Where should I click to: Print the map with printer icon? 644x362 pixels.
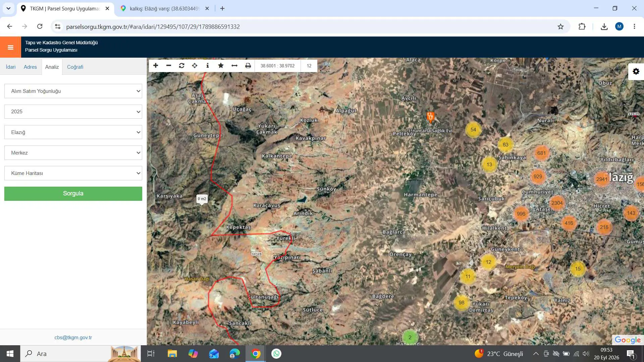tap(248, 66)
